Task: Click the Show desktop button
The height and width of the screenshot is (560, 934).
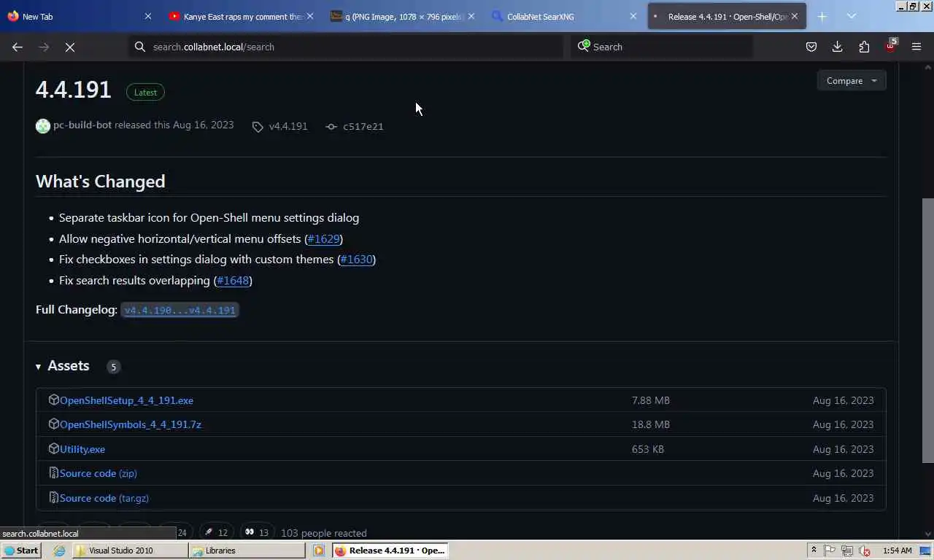Action: click(926, 551)
